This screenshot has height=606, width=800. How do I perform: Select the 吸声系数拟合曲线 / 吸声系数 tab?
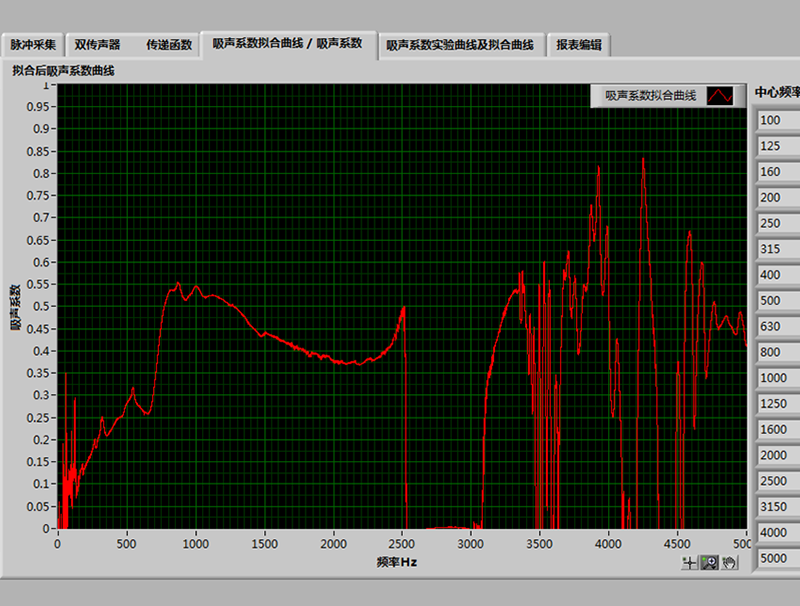(x=288, y=44)
